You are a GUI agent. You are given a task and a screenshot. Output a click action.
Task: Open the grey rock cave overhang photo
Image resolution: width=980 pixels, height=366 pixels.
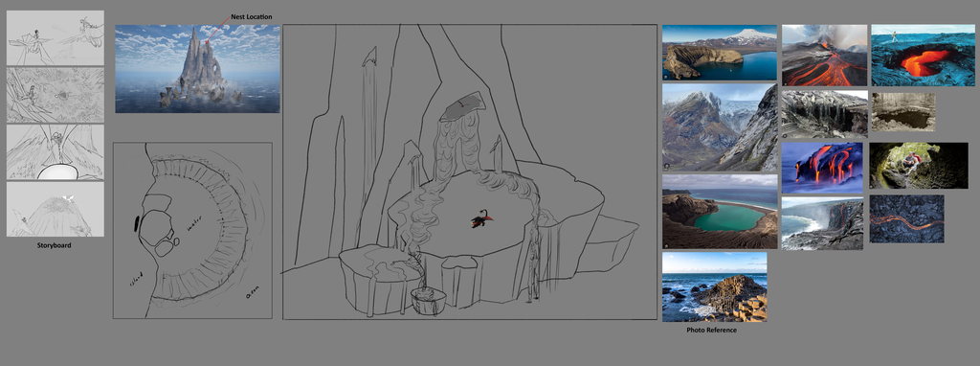(x=824, y=114)
